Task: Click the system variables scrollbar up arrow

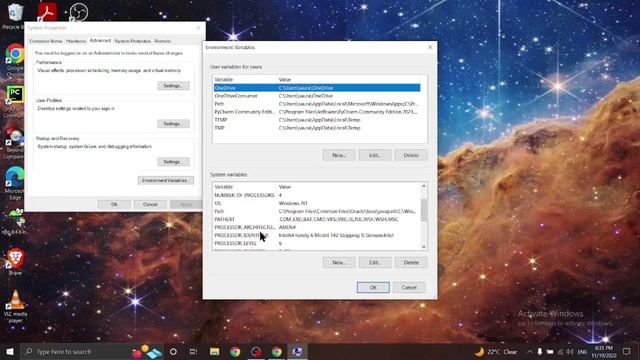Action: (424, 186)
